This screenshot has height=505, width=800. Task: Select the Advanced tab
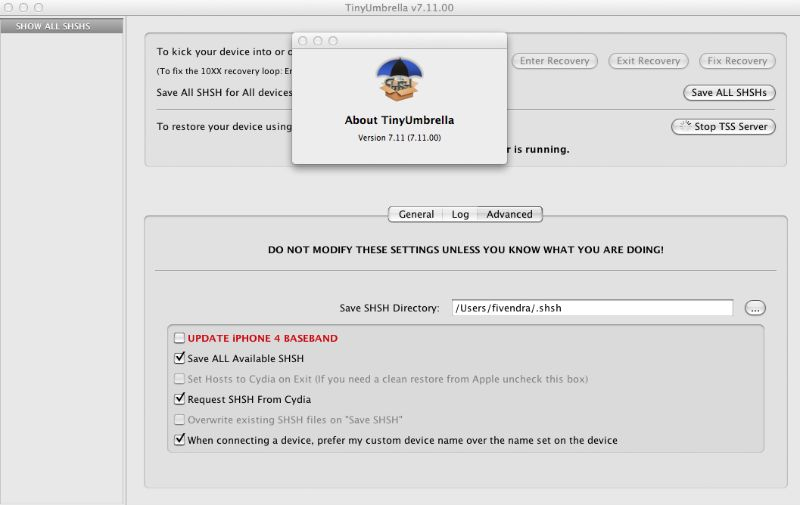(509, 214)
